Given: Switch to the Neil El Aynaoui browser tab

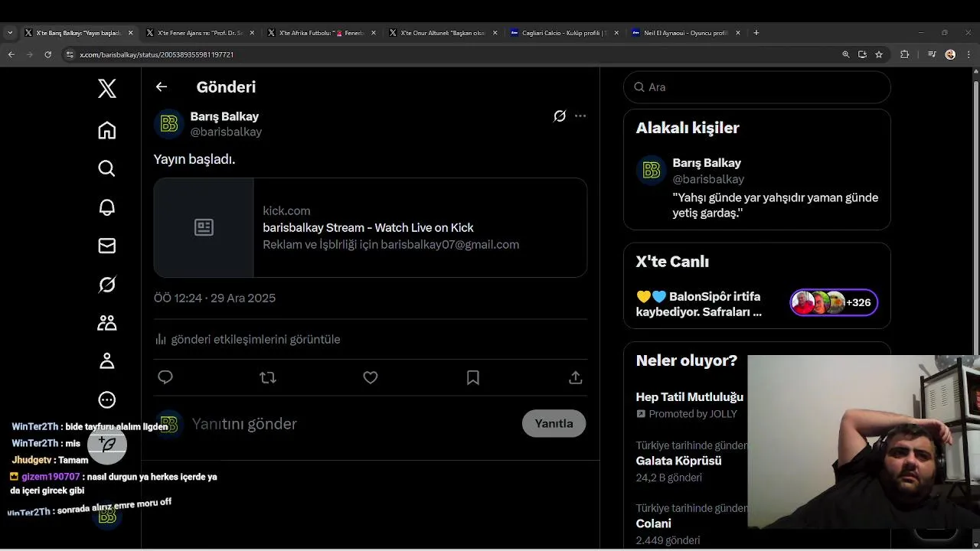Looking at the screenshot, I should pyautogui.click(x=686, y=33).
